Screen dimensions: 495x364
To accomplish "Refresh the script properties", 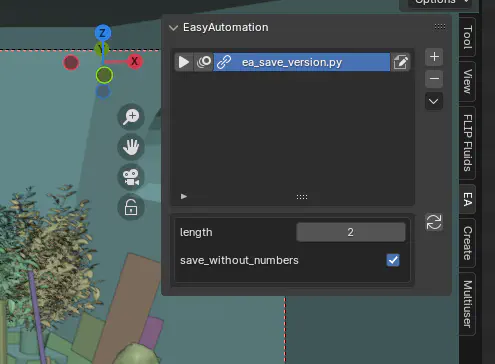I will (x=434, y=222).
